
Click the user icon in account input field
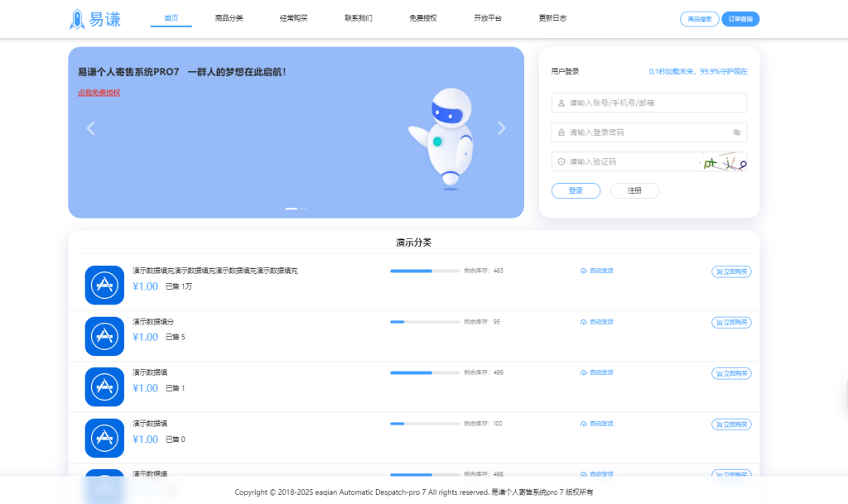(x=561, y=103)
